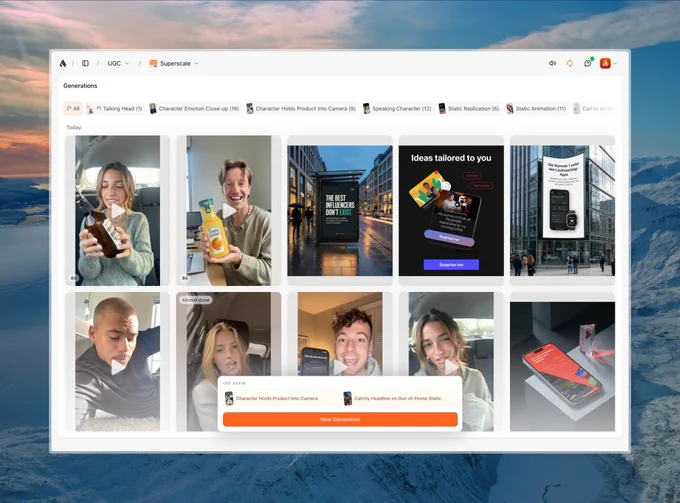Open the 'Best Influencers Don't Exist' bus stop image

click(340, 211)
